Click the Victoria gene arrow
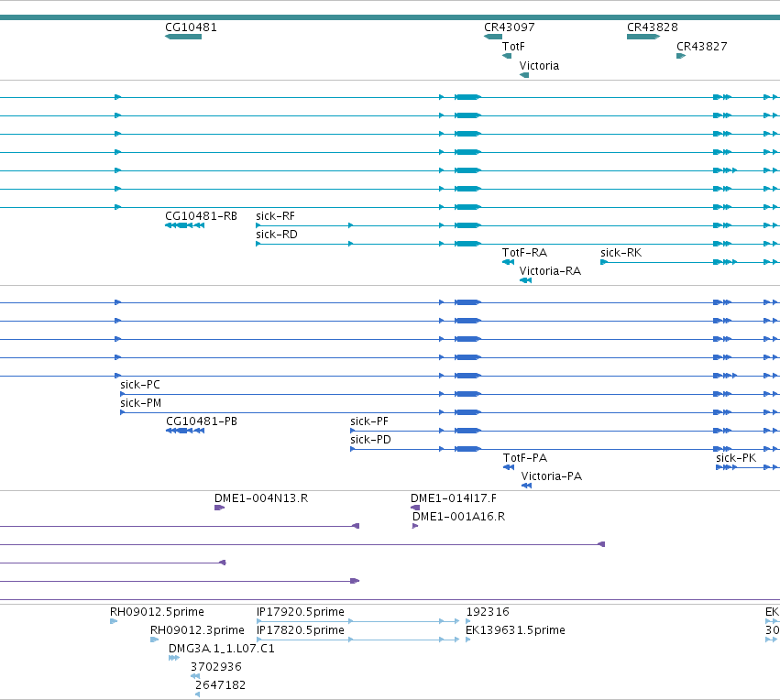 click(x=524, y=75)
